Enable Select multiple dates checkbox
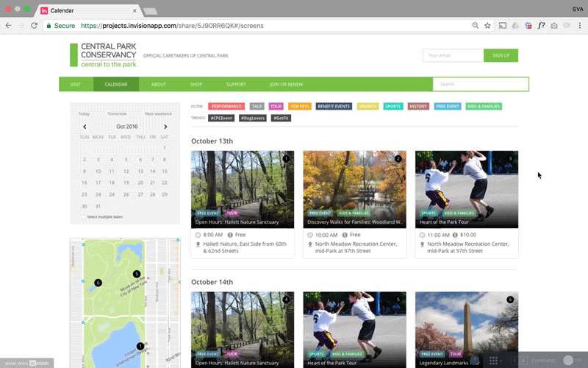Screen dimensions: 588x368 (x=83, y=217)
